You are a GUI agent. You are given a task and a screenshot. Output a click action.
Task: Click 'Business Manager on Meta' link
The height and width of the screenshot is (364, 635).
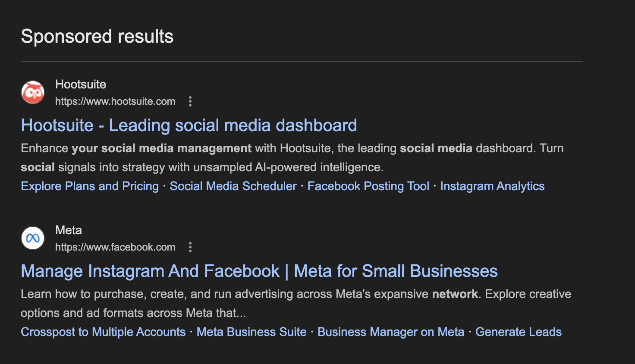click(x=391, y=332)
